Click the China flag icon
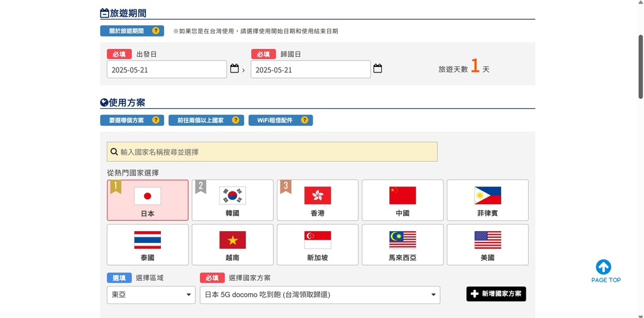The height and width of the screenshot is (318, 644). coord(402,196)
